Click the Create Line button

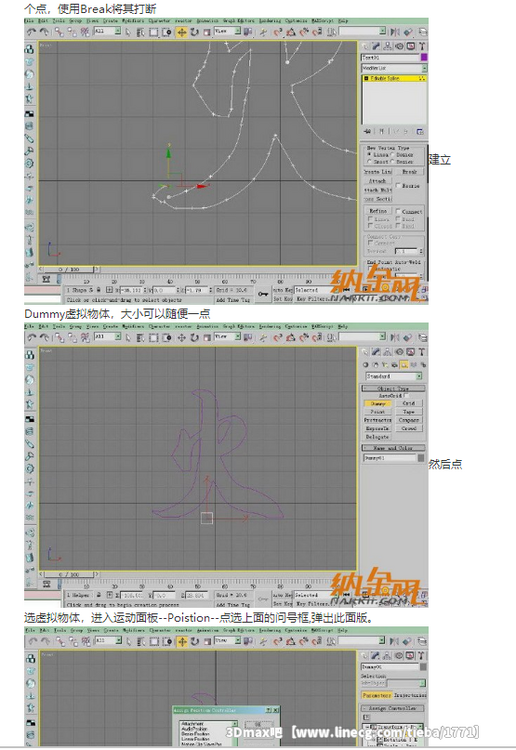pyautogui.click(x=377, y=171)
